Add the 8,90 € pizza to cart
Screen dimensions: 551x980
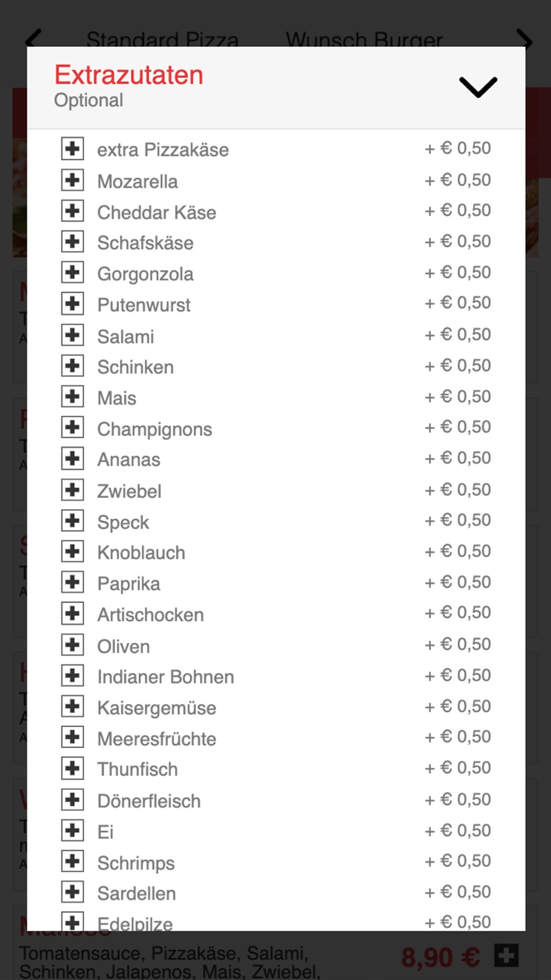[x=506, y=955]
